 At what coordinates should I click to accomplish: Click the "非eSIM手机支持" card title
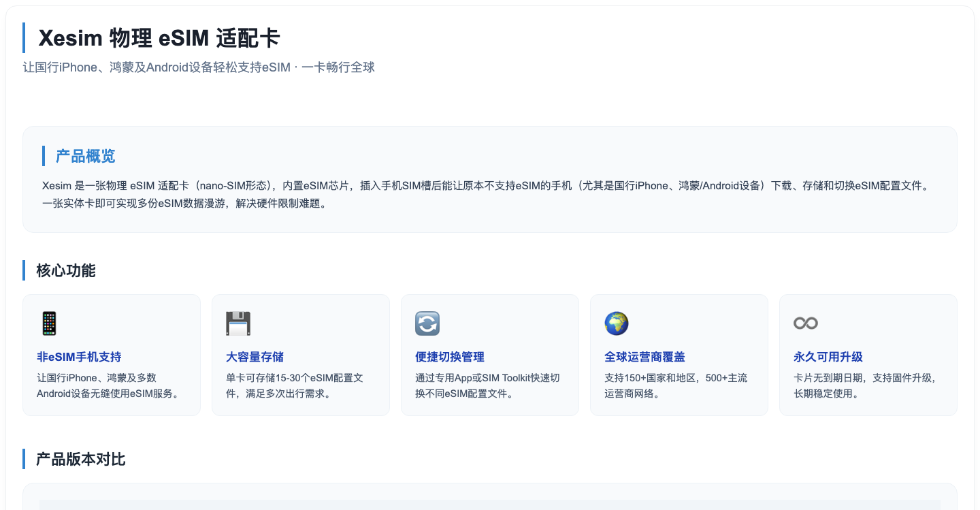[79, 357]
